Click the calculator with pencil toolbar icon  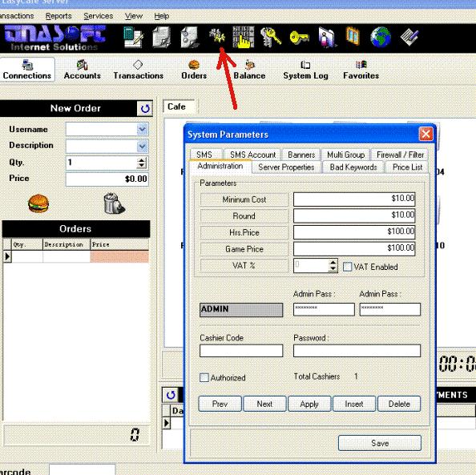coord(133,38)
